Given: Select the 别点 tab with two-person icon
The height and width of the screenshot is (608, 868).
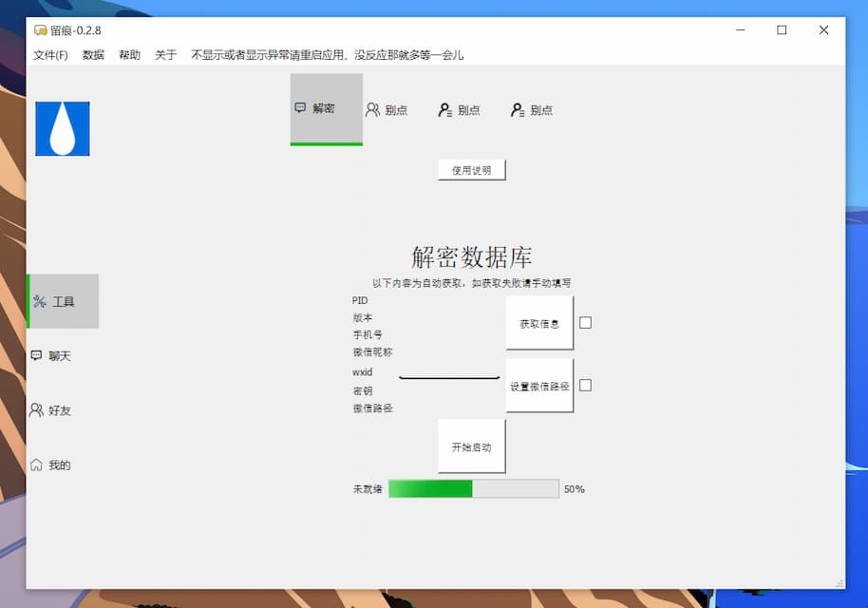Looking at the screenshot, I should [373, 110].
